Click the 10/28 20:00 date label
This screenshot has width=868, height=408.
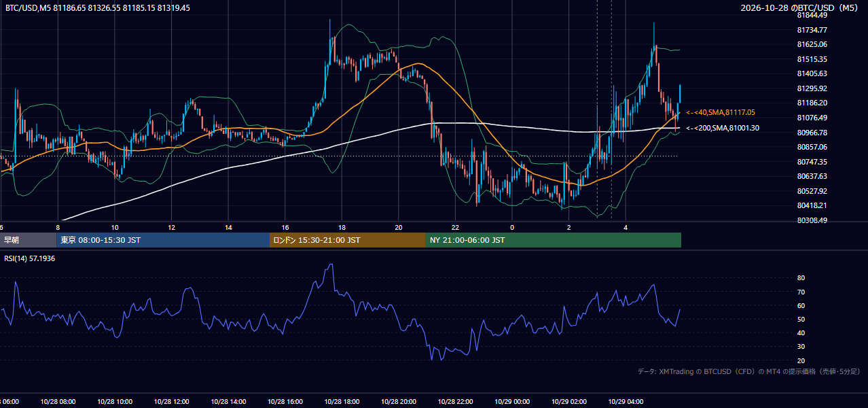398,402
